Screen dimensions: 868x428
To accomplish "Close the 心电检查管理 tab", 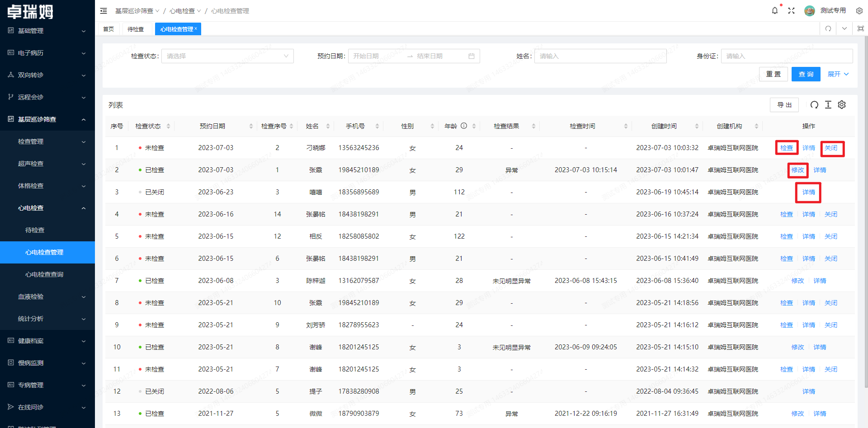I will 196,28.
